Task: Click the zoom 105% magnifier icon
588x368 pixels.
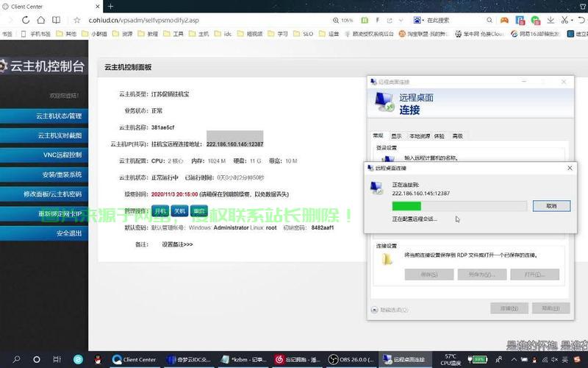Action: (332, 20)
